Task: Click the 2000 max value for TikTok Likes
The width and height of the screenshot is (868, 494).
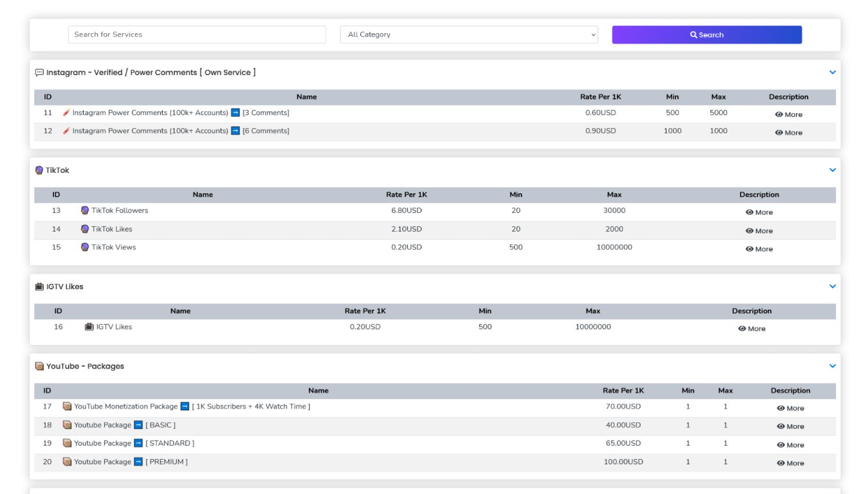Action: point(615,229)
